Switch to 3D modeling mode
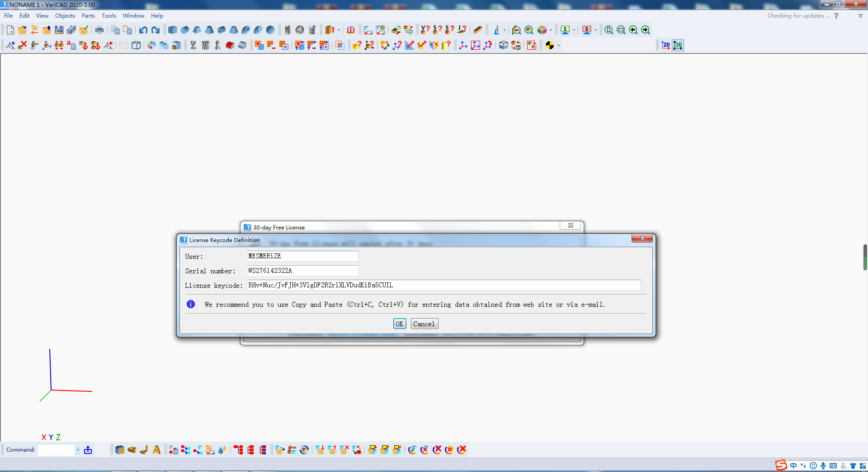Screen dimensions: 868x472 [678, 45]
